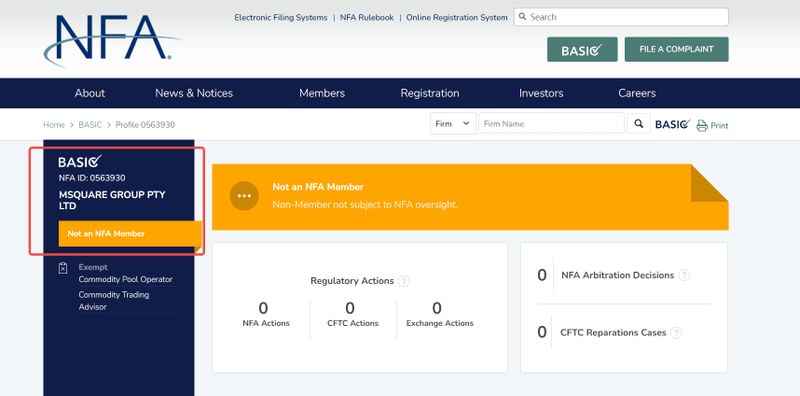The height and width of the screenshot is (396, 800).
Task: Click the Print link text
Action: (x=719, y=126)
